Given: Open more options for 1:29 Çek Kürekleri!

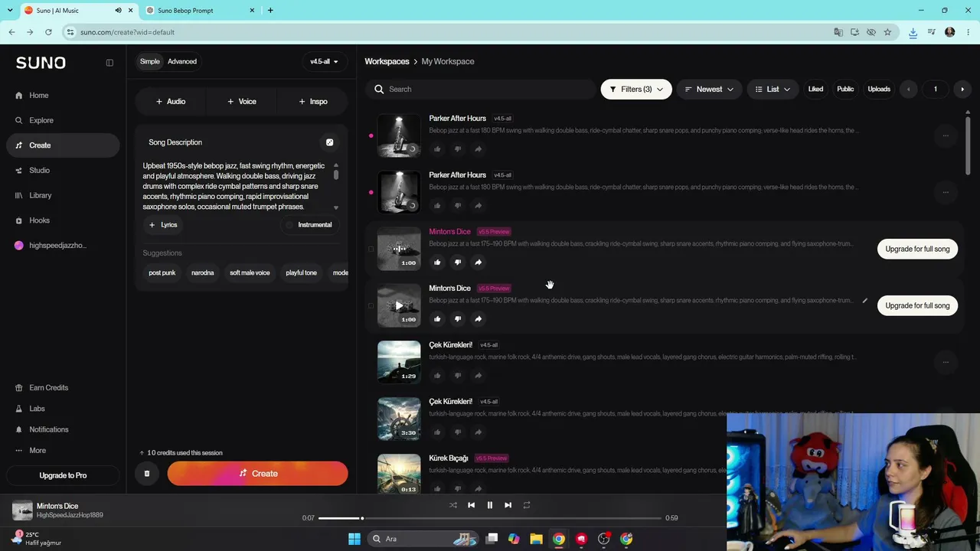Looking at the screenshot, I should [x=946, y=362].
